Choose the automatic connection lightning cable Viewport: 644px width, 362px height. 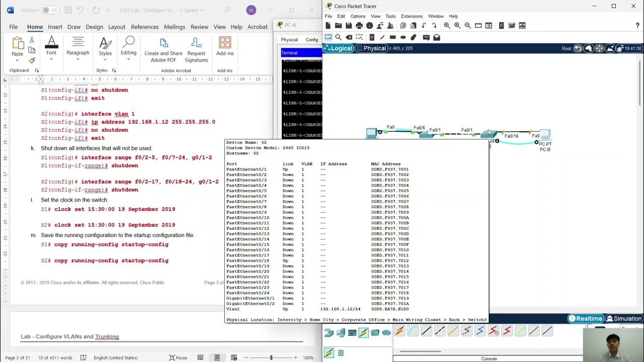pos(399,331)
